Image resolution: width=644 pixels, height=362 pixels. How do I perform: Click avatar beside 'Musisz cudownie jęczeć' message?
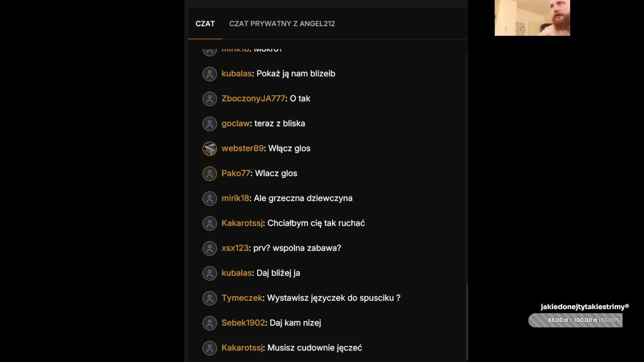(x=209, y=348)
